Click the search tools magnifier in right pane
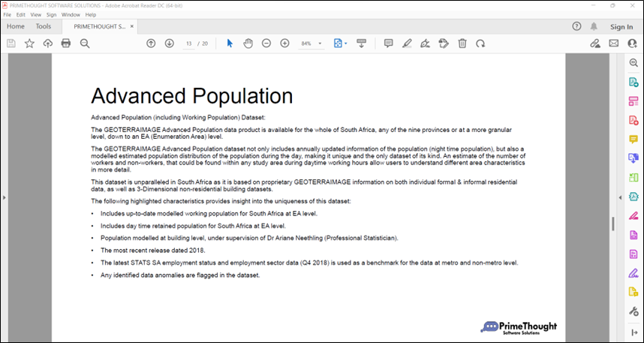 click(x=633, y=63)
